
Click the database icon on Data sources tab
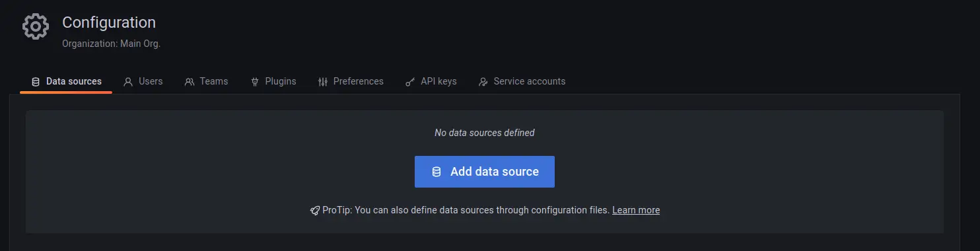pyautogui.click(x=36, y=82)
